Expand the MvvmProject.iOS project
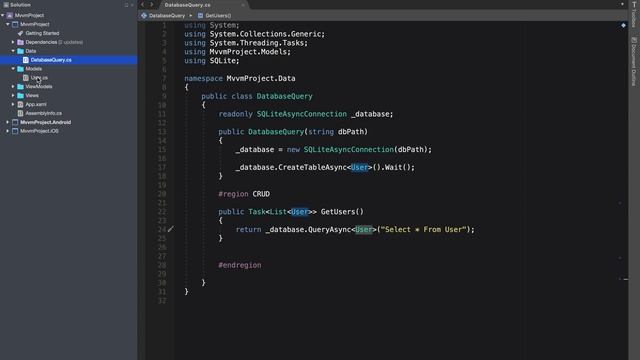Image resolution: width=640 pixels, height=360 pixels. pos(8,131)
